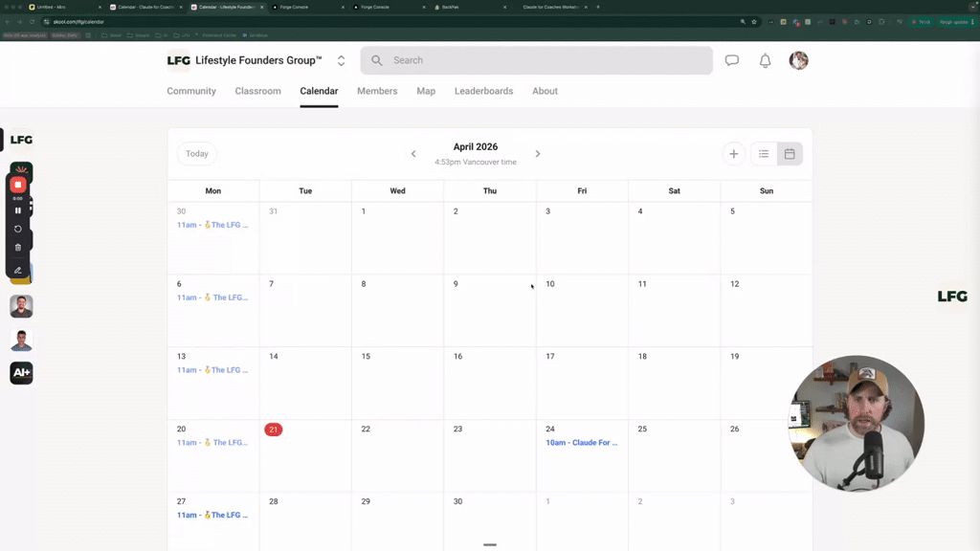Pause the screen recording
980x551 pixels.
17,210
